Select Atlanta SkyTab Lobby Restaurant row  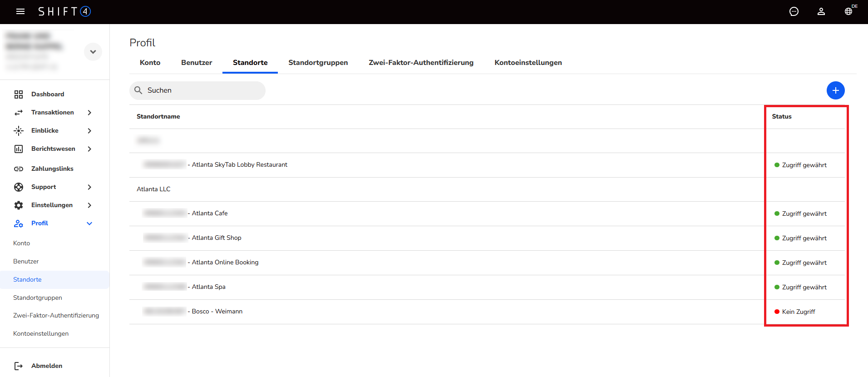point(487,165)
